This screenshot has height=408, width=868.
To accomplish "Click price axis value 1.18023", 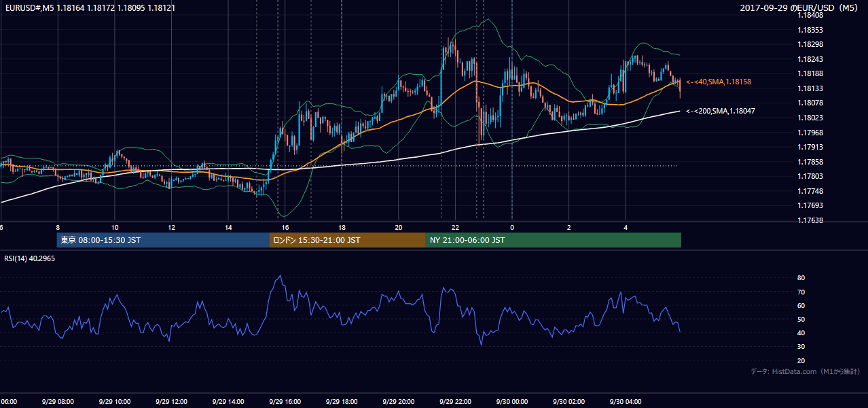I will (810, 118).
